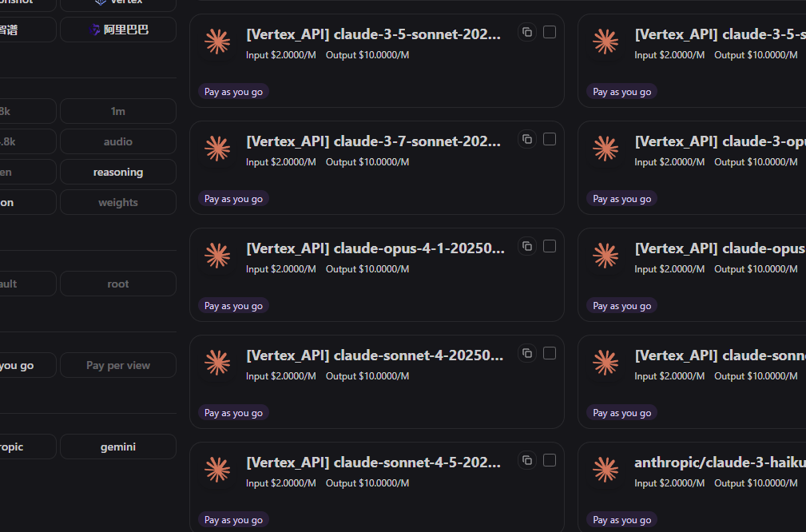Click the Alibaba logo in 阿里巴巴 filter

point(94,30)
